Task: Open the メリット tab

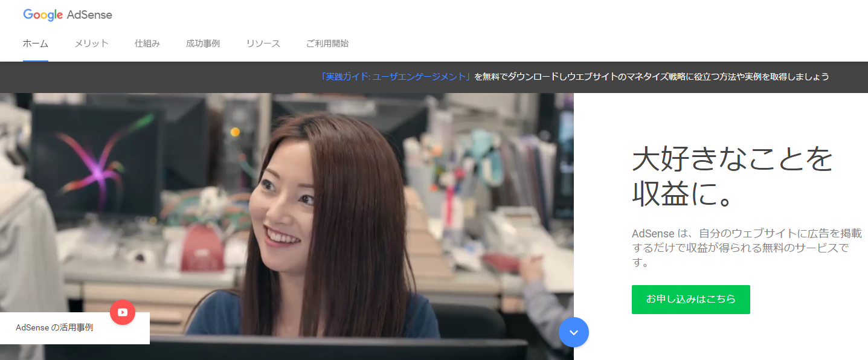Action: pyautogui.click(x=91, y=43)
